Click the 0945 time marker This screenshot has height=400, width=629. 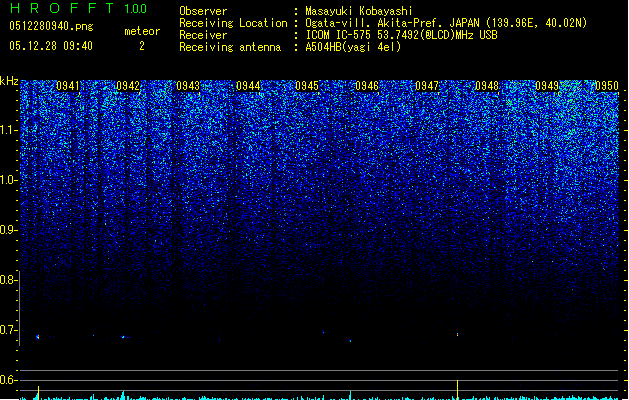pyautogui.click(x=307, y=86)
